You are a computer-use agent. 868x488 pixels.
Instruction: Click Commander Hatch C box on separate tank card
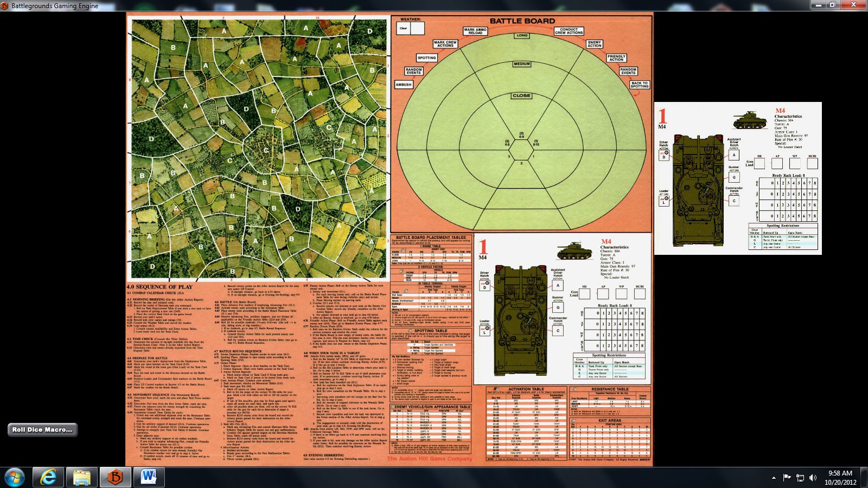pyautogui.click(x=734, y=200)
